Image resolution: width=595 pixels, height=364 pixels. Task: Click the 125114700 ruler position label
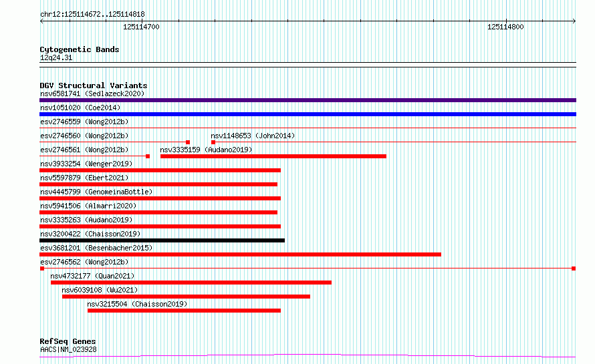[141, 27]
